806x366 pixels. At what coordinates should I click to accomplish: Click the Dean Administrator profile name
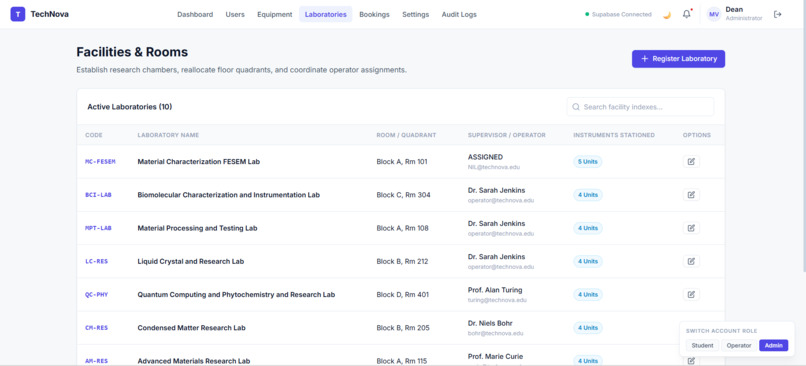[x=743, y=14]
